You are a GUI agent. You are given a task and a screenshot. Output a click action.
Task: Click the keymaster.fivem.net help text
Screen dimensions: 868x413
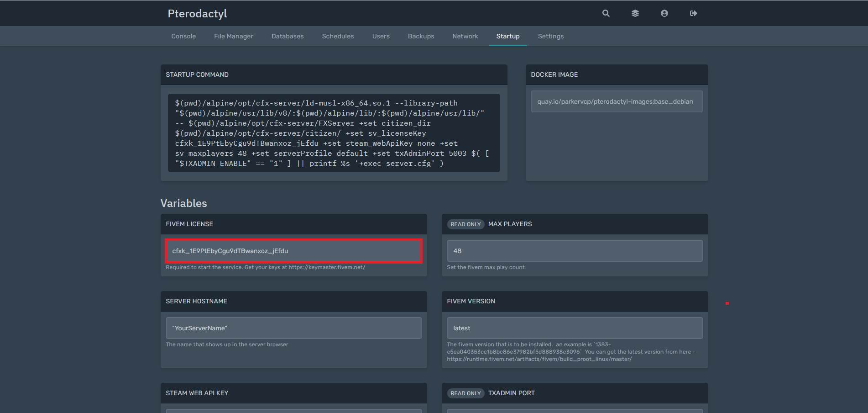(265, 267)
